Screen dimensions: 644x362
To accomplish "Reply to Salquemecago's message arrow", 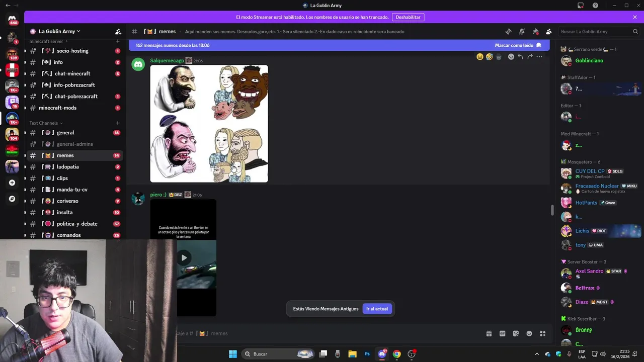I will pos(520,57).
